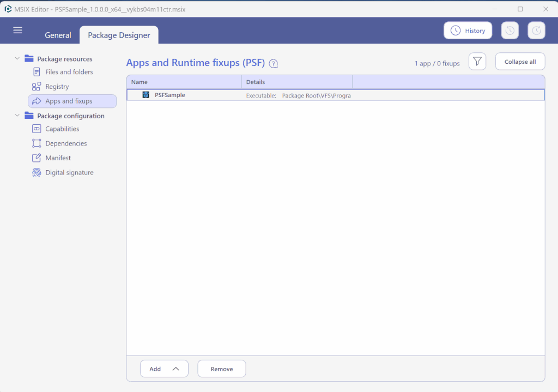
Task: Open Files and folders section
Action: (69, 72)
